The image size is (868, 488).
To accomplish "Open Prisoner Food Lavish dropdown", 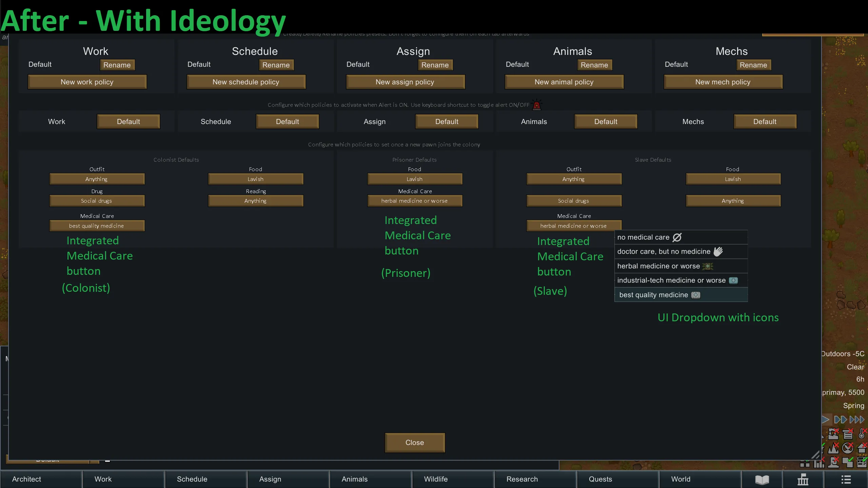I will (414, 179).
